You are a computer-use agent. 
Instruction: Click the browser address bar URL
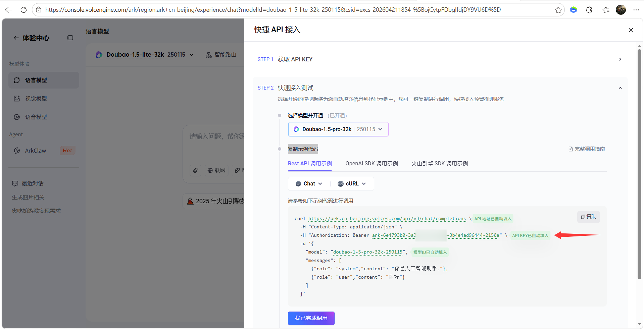[x=273, y=10]
